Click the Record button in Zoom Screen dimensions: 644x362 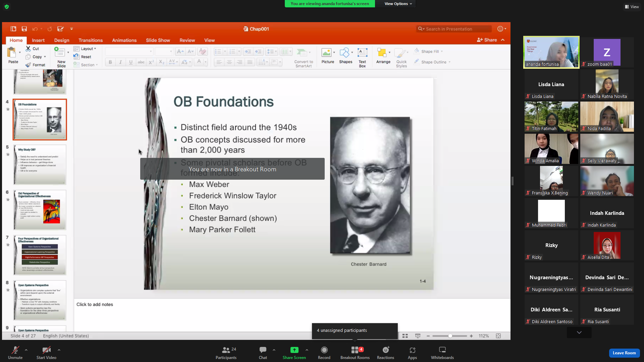point(324,353)
